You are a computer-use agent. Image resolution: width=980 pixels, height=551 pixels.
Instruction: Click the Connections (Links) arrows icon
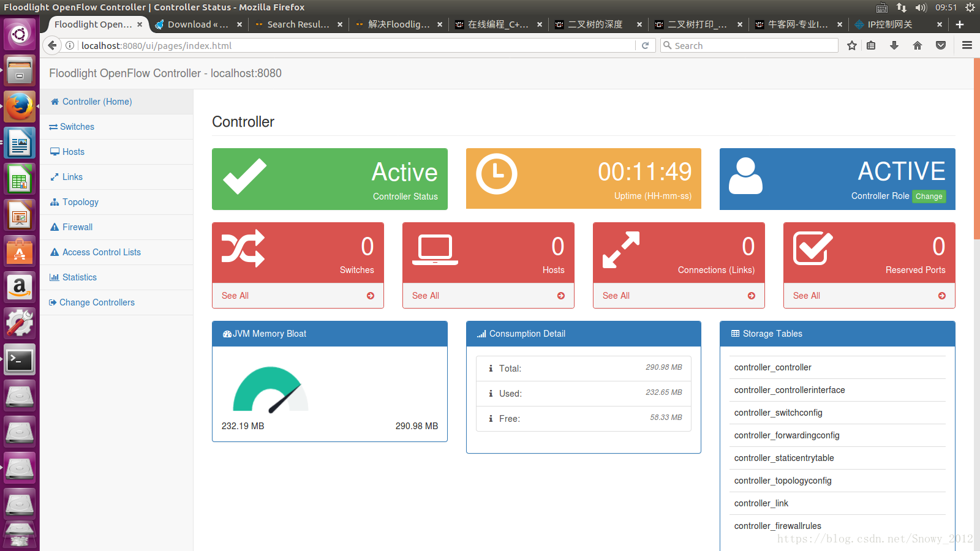[621, 250]
